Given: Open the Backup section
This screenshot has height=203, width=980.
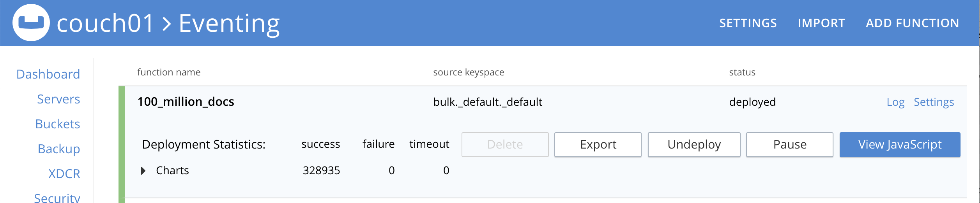Looking at the screenshot, I should point(59,149).
